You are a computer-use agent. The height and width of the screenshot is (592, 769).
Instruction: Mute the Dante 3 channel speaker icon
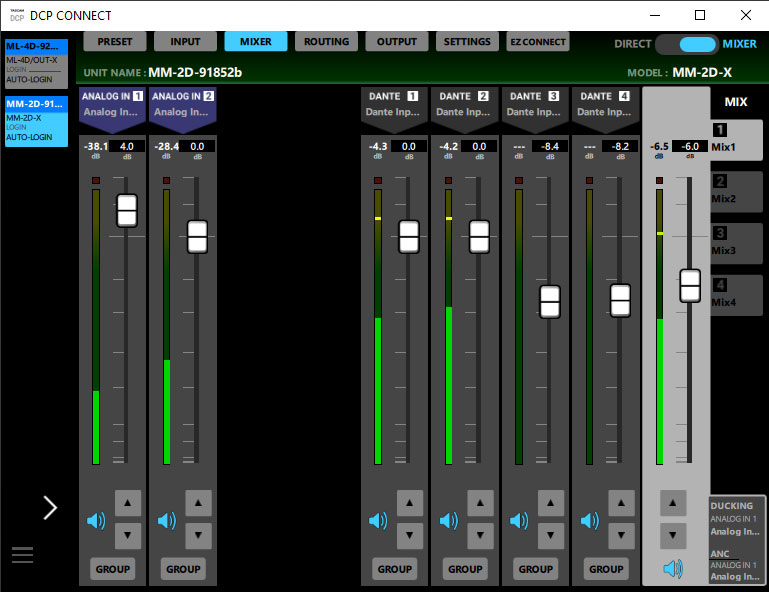pyautogui.click(x=519, y=520)
